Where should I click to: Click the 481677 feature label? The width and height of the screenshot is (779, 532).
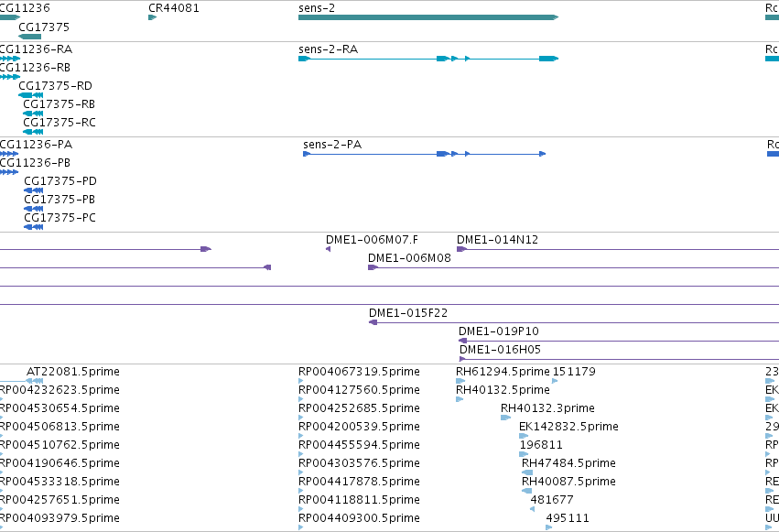pos(552,500)
